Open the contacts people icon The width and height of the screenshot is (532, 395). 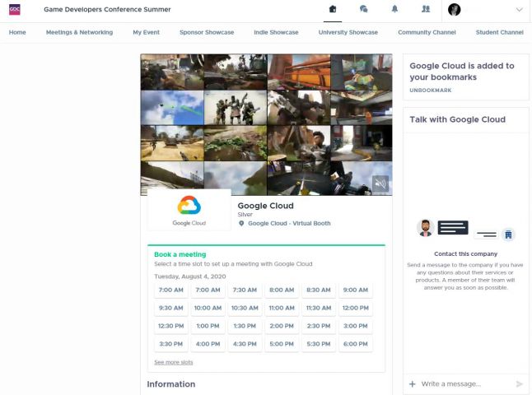point(425,10)
